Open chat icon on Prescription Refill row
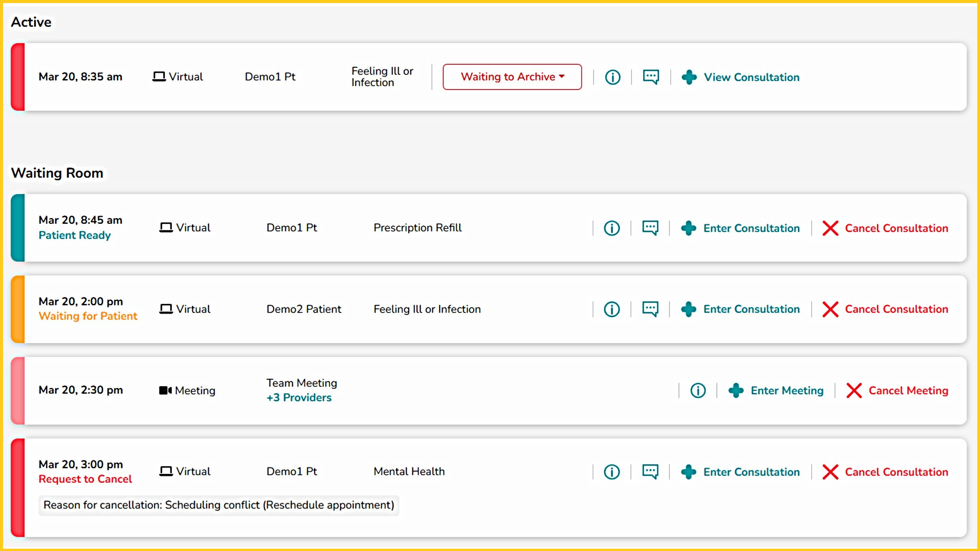The height and width of the screenshot is (551, 980). [650, 228]
